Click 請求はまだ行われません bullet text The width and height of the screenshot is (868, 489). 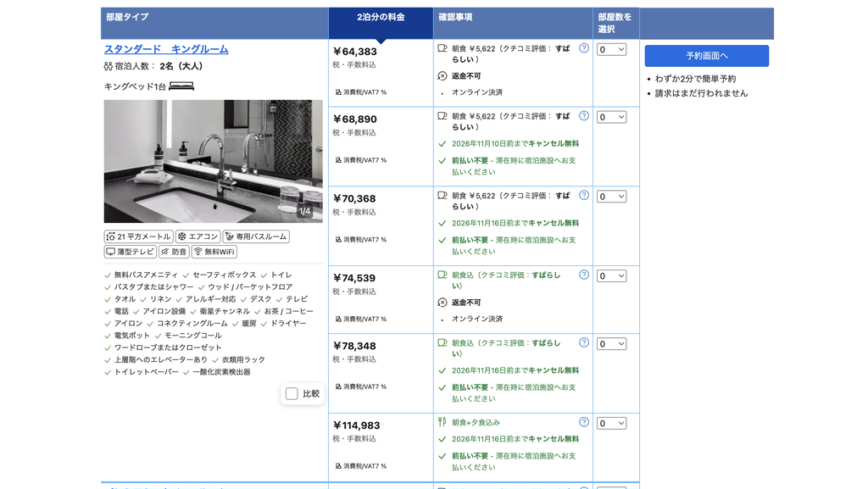(x=701, y=93)
